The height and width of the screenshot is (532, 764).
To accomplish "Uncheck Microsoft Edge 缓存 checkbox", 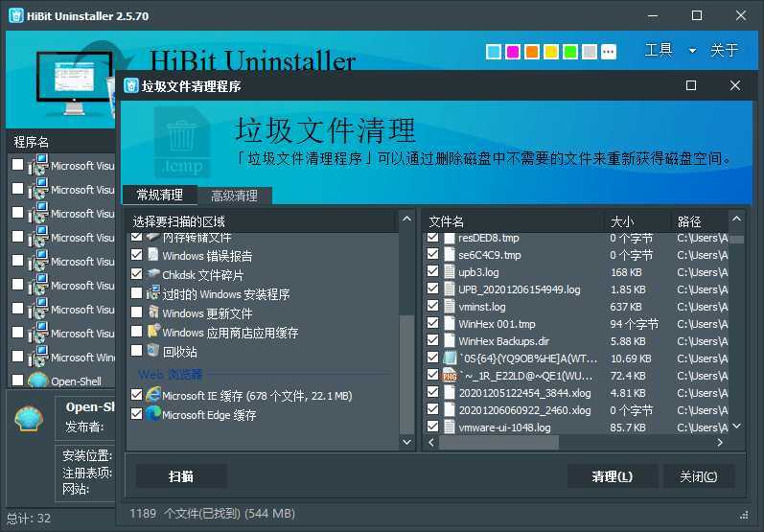I will pos(137,414).
